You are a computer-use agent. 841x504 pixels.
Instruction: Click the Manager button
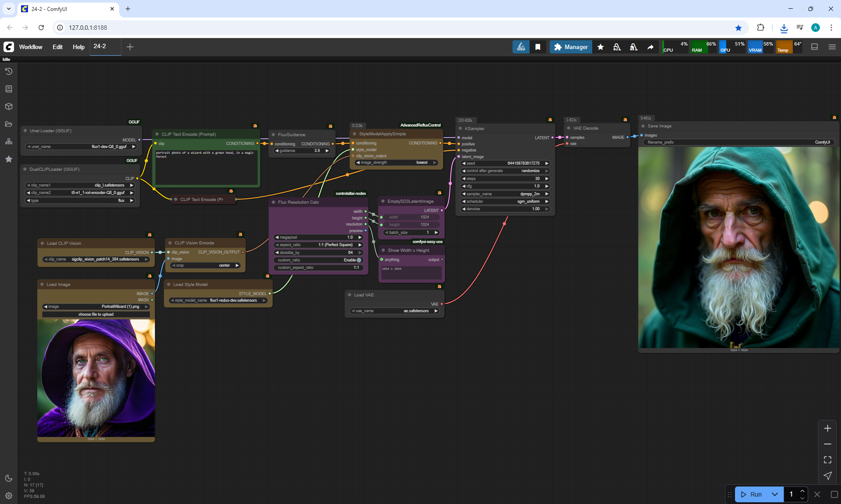(571, 47)
